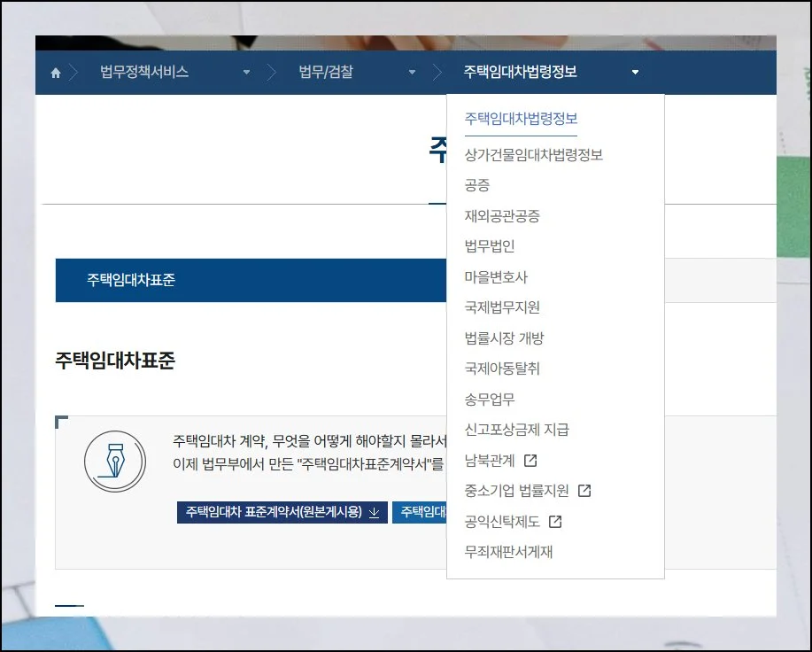Expand the 법무/검찰 breadcrumb dropdown
Viewport: 812px width, 652px height.
click(412, 73)
